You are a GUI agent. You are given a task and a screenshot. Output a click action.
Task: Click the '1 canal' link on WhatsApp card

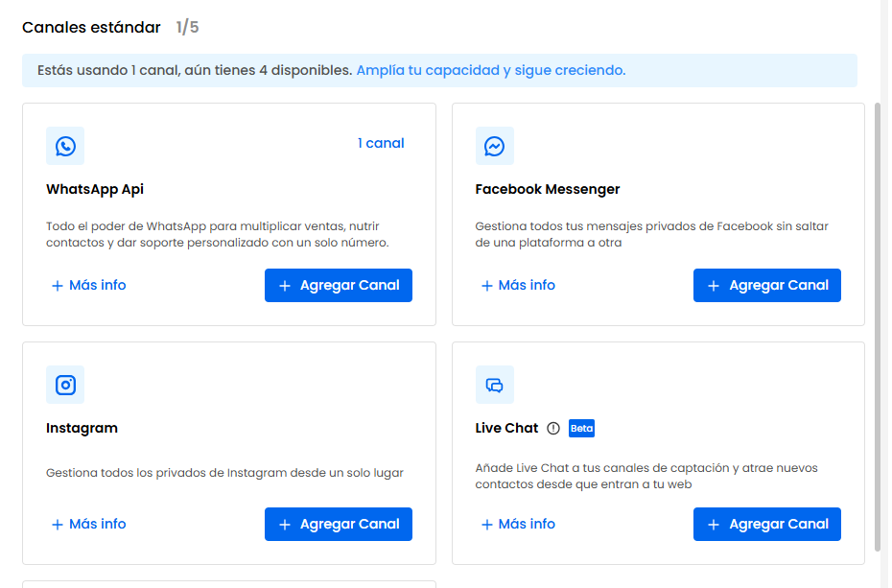point(381,144)
